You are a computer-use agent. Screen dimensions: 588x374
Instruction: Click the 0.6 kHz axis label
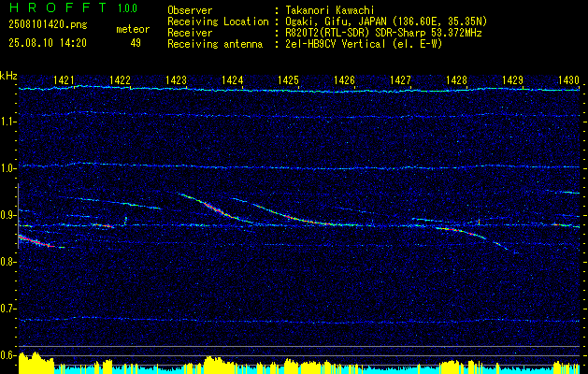[x=7, y=355]
